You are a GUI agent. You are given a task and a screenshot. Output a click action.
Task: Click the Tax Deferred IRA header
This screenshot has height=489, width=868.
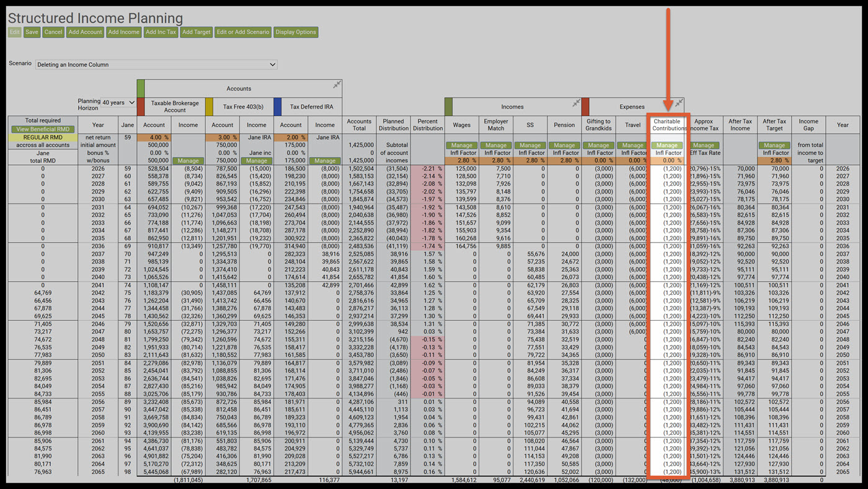(312, 107)
